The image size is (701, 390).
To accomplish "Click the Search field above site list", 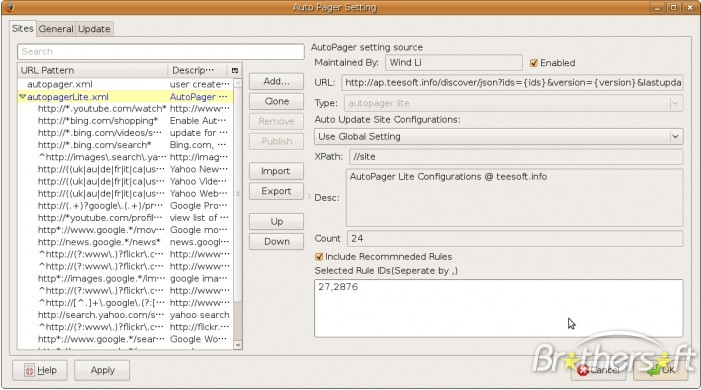I will tap(161, 51).
